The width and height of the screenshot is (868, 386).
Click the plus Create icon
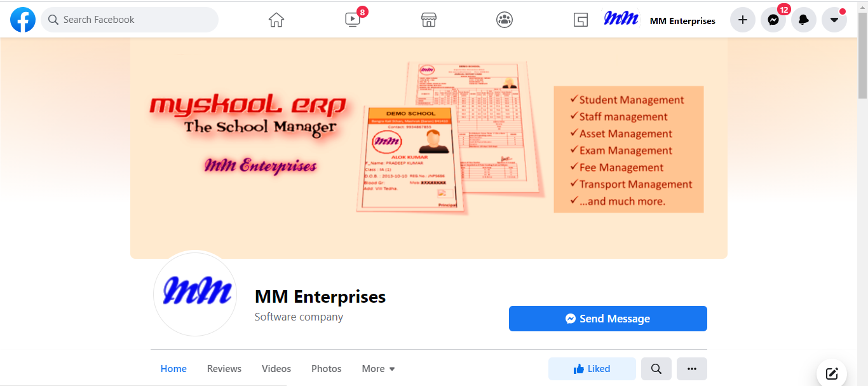[743, 20]
